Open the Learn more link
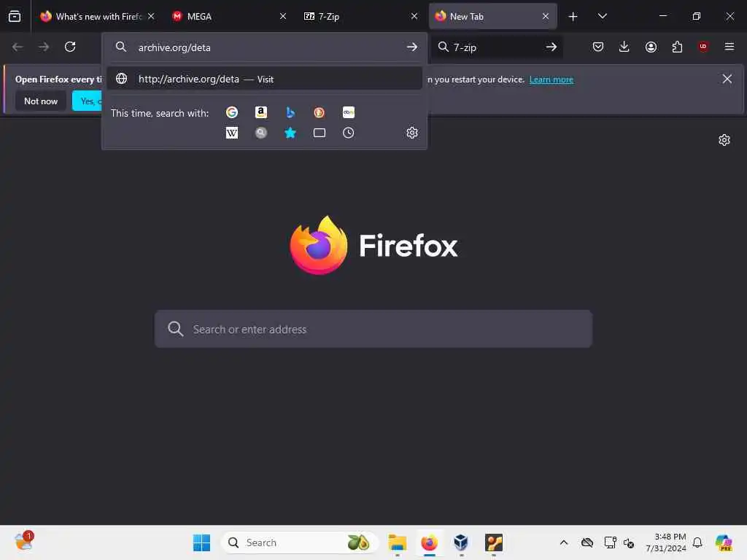 pos(551,79)
